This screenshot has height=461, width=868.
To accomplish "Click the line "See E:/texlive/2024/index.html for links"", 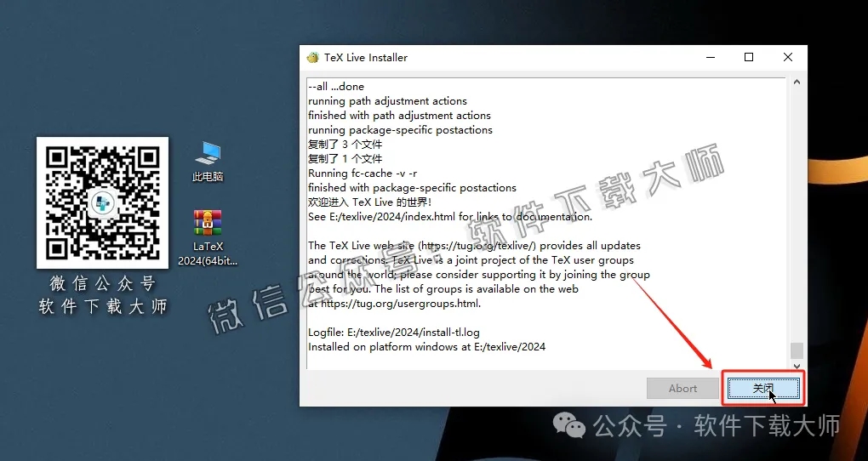I will tap(450, 217).
